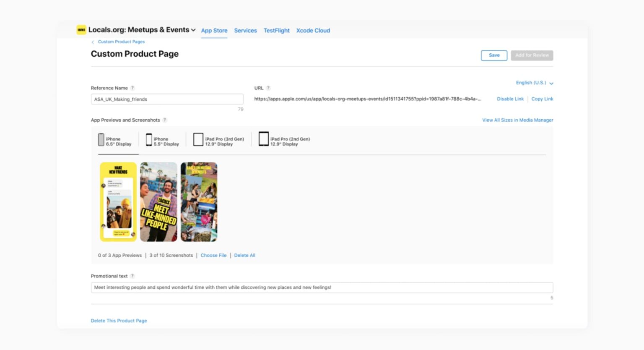The height and width of the screenshot is (350, 644).
Task: Switch to the TestFlight tab
Action: click(x=276, y=30)
